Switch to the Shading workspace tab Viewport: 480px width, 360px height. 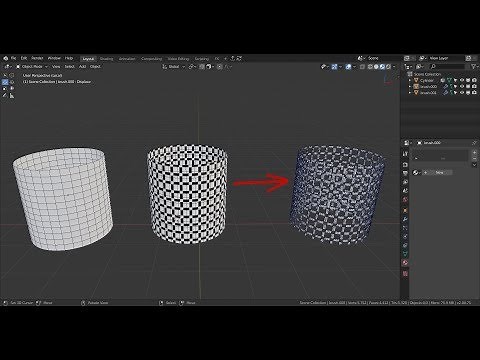point(107,59)
